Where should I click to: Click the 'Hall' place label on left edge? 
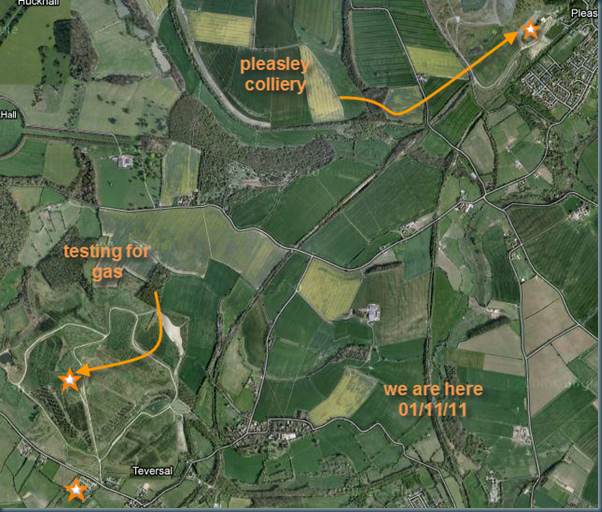point(8,115)
